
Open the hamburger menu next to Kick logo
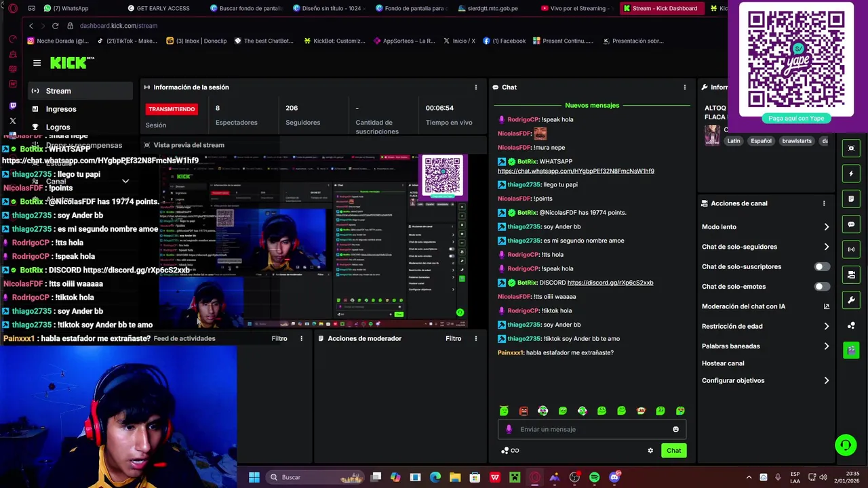coord(37,63)
